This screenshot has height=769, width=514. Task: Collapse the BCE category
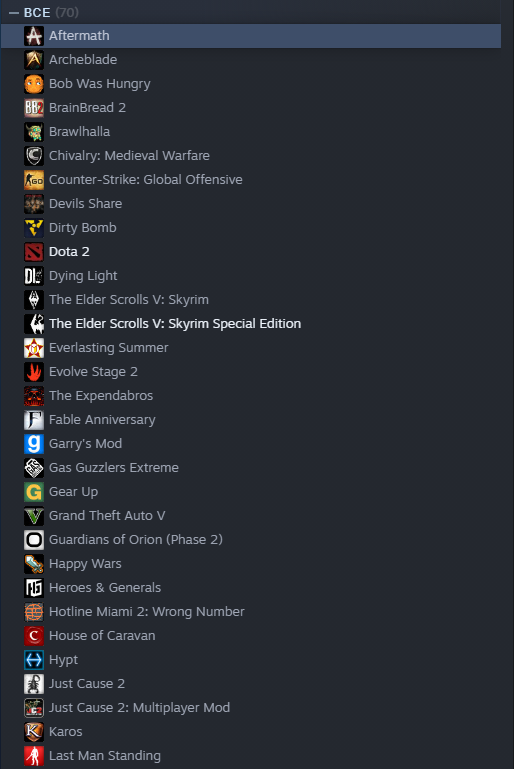[x=14, y=12]
